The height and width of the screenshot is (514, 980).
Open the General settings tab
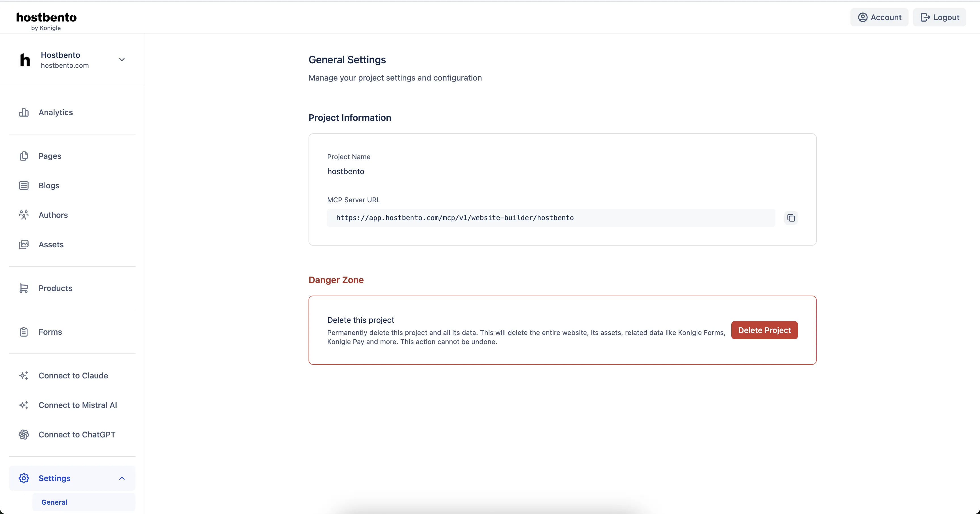click(x=54, y=502)
